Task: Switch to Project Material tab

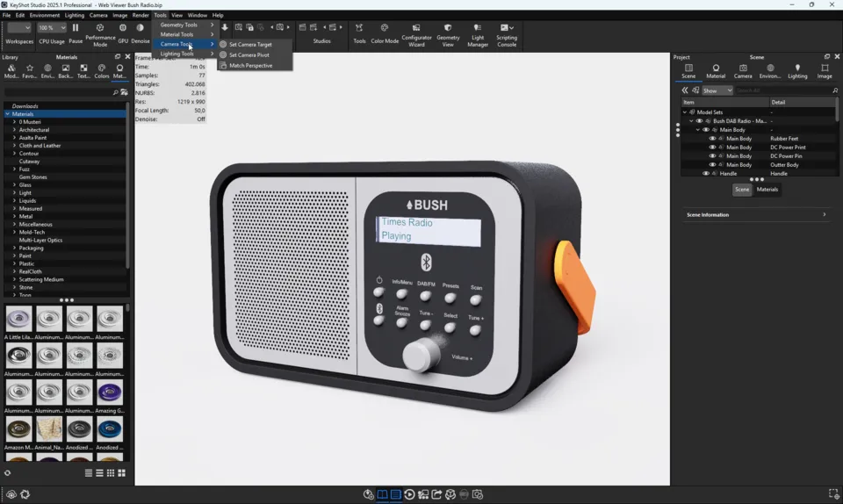Action: click(716, 71)
